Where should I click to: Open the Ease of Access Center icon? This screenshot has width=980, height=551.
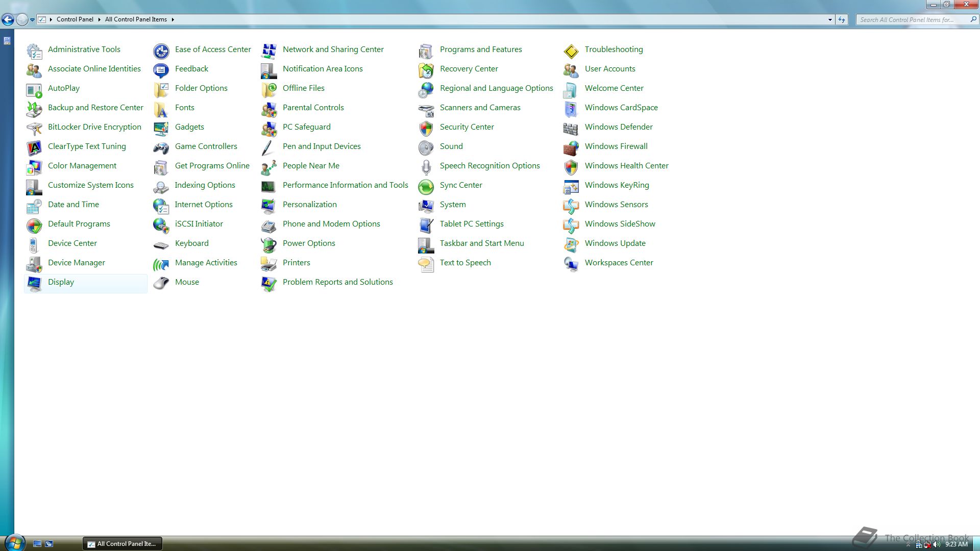[161, 51]
